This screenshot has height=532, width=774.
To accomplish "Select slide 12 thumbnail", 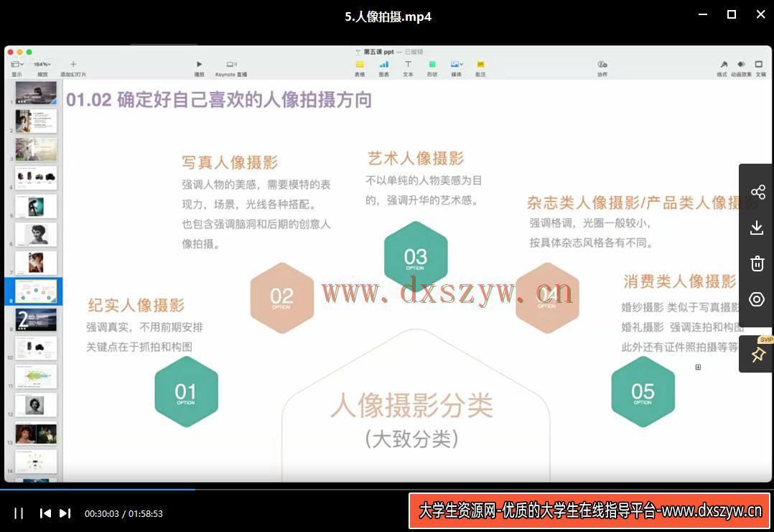I will [x=36, y=405].
